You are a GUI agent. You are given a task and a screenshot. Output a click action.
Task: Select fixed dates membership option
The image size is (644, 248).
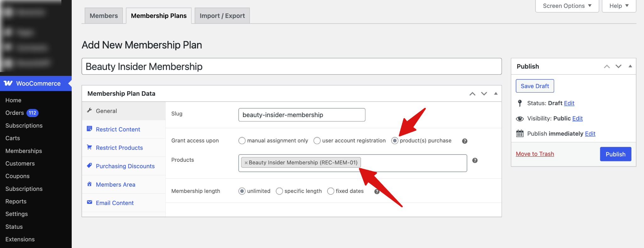[330, 191]
